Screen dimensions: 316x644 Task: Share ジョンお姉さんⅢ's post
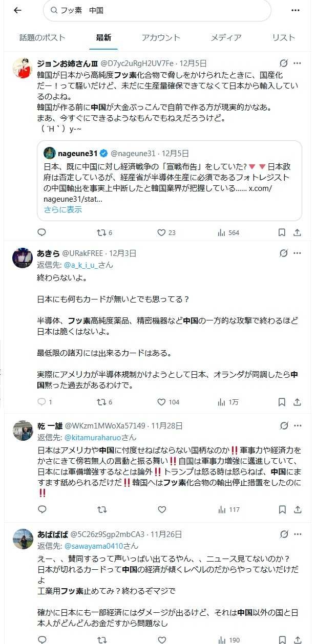click(297, 232)
